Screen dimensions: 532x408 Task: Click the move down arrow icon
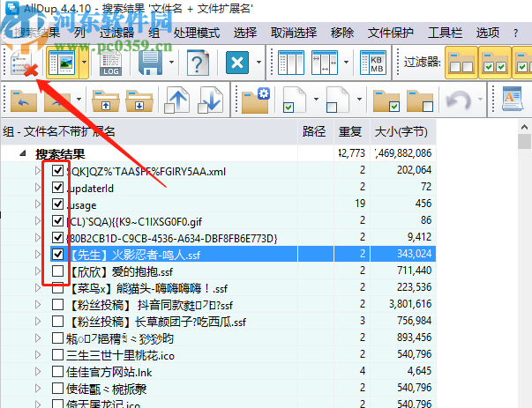(x=211, y=100)
